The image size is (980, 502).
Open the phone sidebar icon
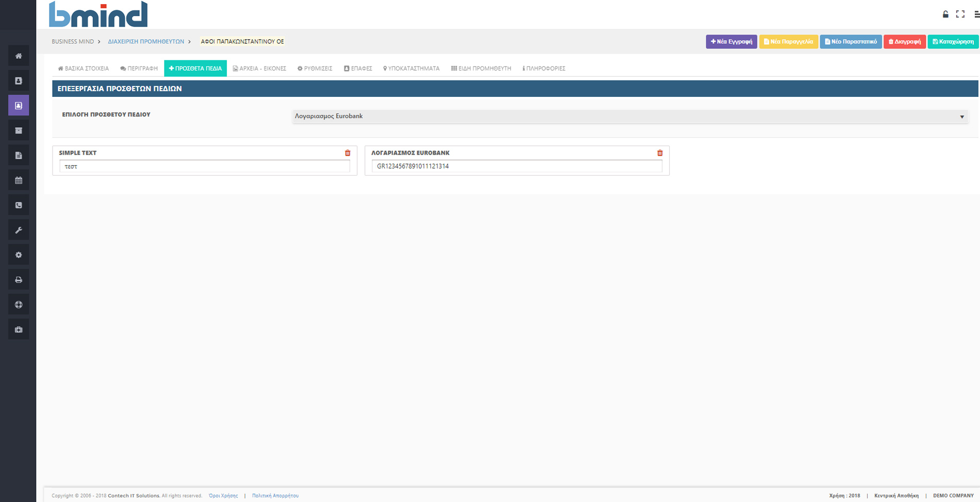tap(19, 205)
